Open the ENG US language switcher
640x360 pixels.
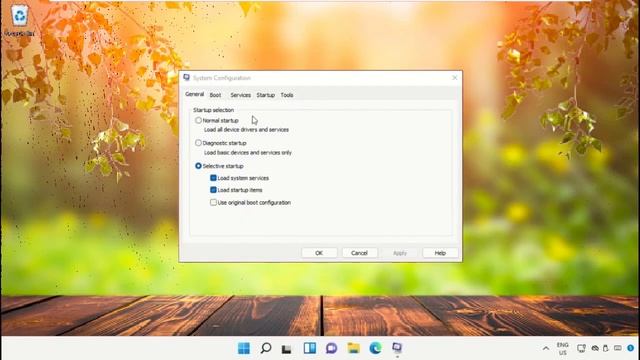(x=563, y=349)
